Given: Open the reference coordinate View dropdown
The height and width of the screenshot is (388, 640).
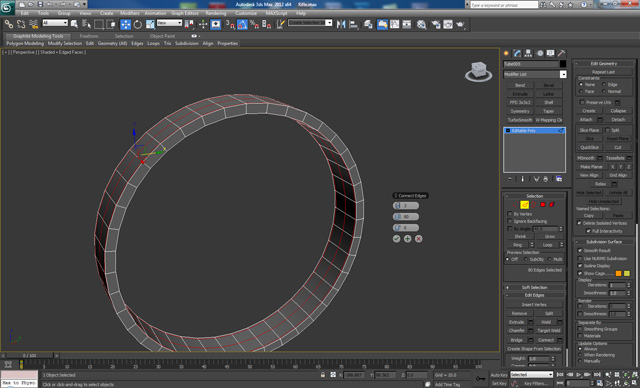Looking at the screenshot, I should tap(169, 23).
